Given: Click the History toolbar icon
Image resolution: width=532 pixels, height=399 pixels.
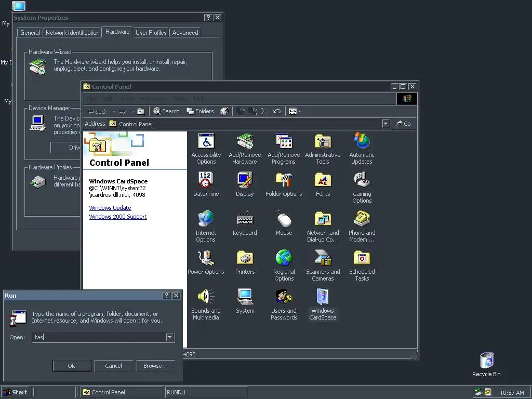Looking at the screenshot, I should 224,111.
